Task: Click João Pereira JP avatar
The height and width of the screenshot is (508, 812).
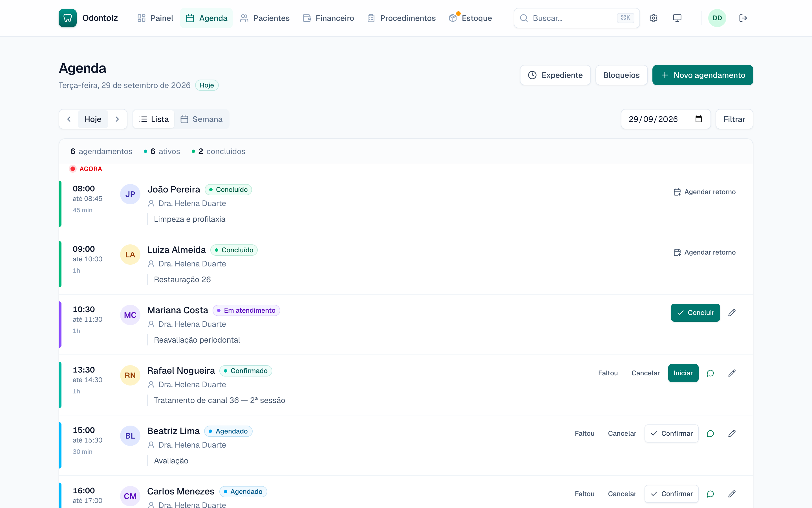Action: [130, 194]
